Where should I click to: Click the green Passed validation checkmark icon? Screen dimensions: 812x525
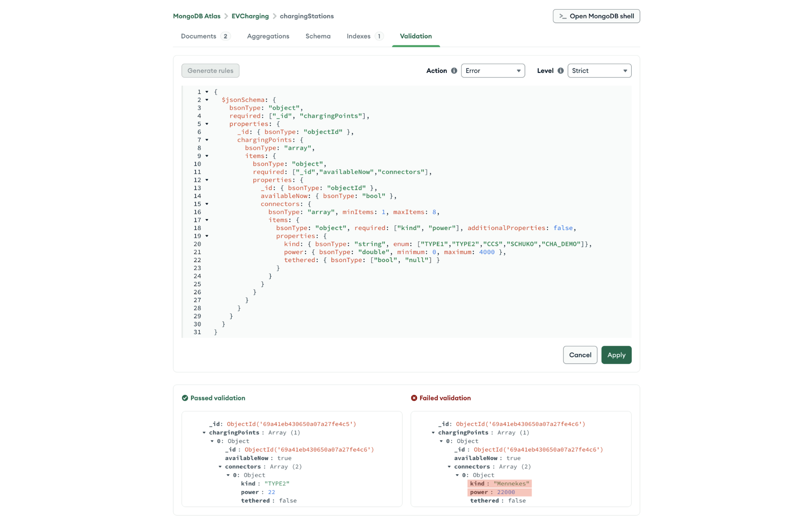point(185,398)
